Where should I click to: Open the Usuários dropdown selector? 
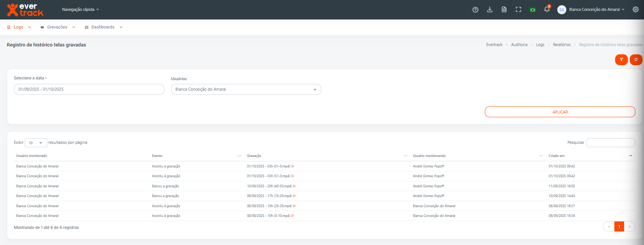coord(246,90)
